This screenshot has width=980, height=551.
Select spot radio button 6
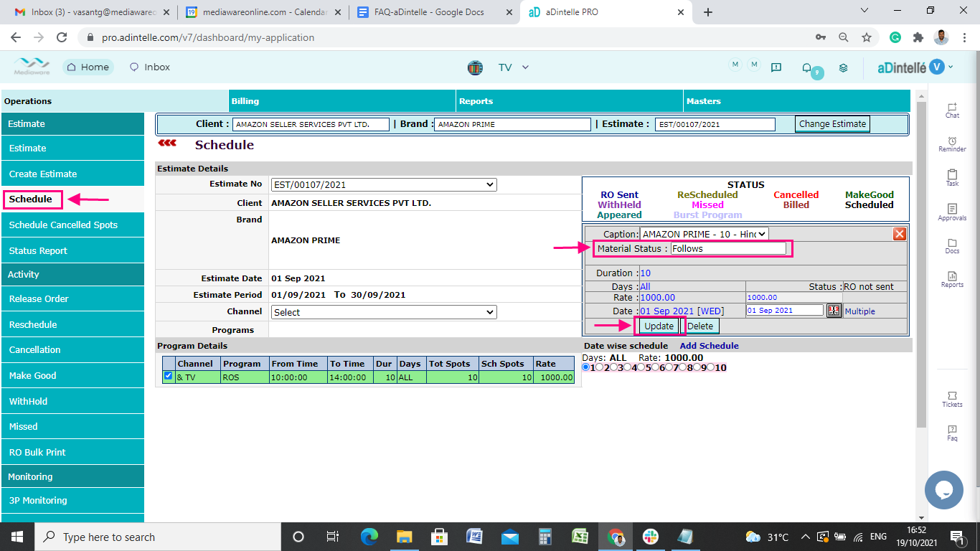tap(655, 367)
